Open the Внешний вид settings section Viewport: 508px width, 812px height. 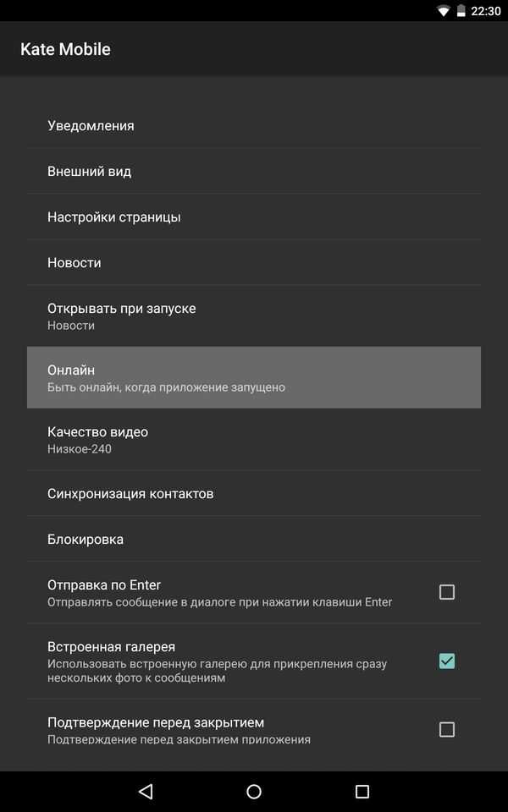tap(254, 172)
